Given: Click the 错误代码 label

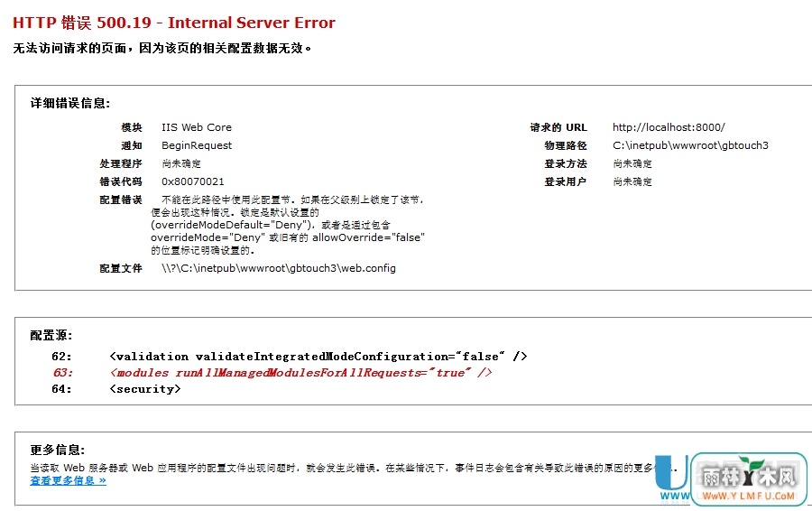Looking at the screenshot, I should 121,181.
